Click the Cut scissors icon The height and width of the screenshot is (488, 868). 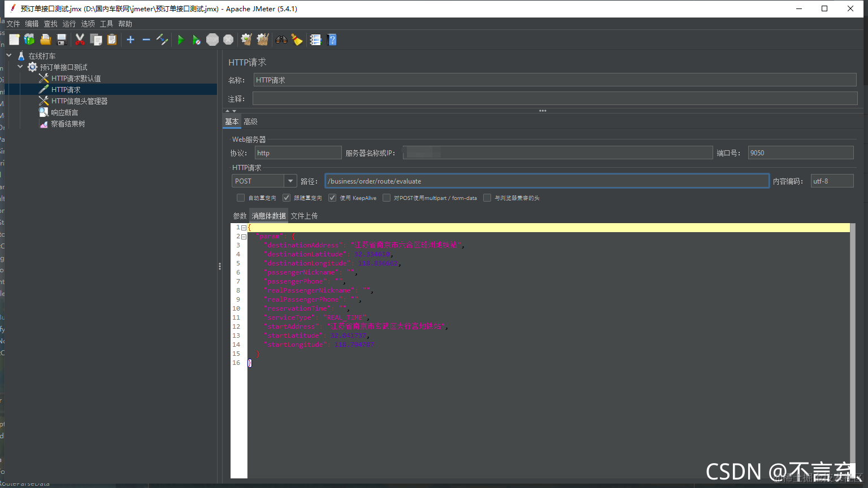click(x=80, y=40)
